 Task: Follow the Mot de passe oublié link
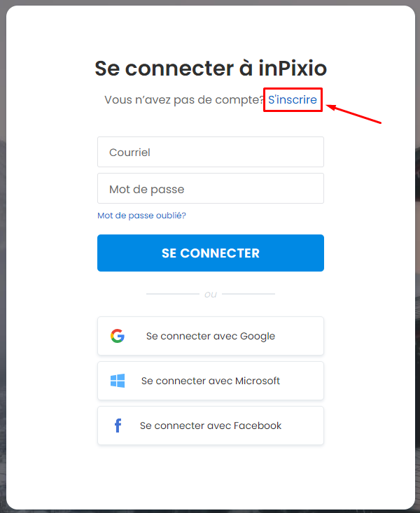click(141, 216)
